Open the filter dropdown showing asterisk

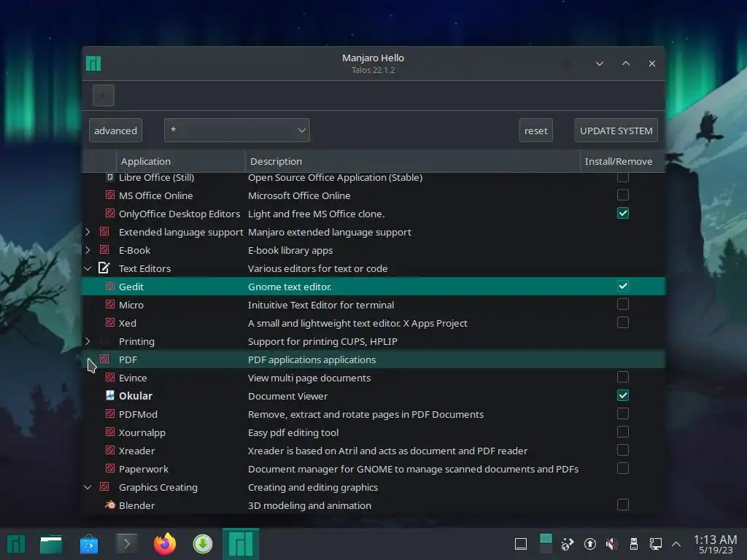coord(237,130)
